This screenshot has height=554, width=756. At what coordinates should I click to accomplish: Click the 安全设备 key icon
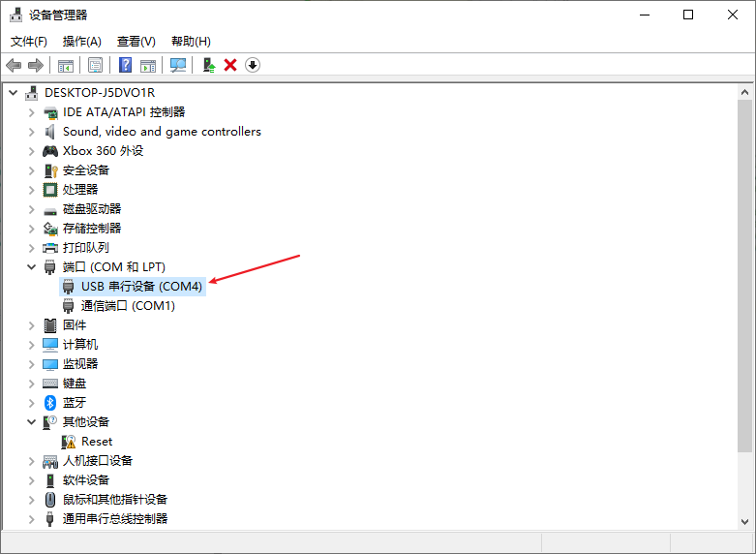50,170
